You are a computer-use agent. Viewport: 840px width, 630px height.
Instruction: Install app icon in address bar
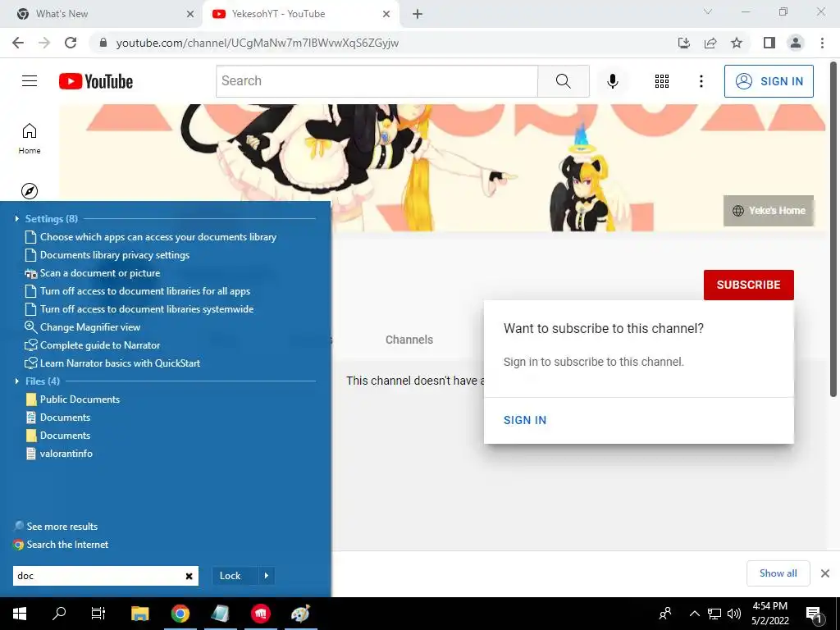coord(684,43)
